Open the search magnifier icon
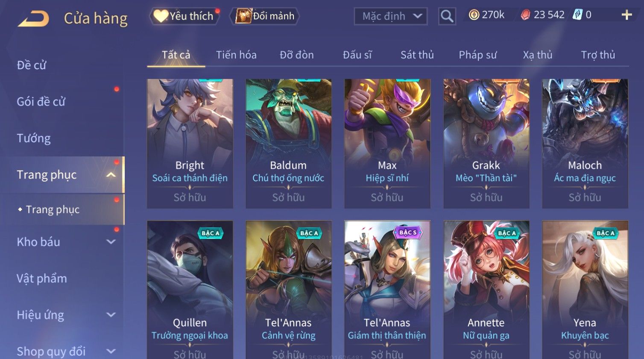 coord(447,16)
